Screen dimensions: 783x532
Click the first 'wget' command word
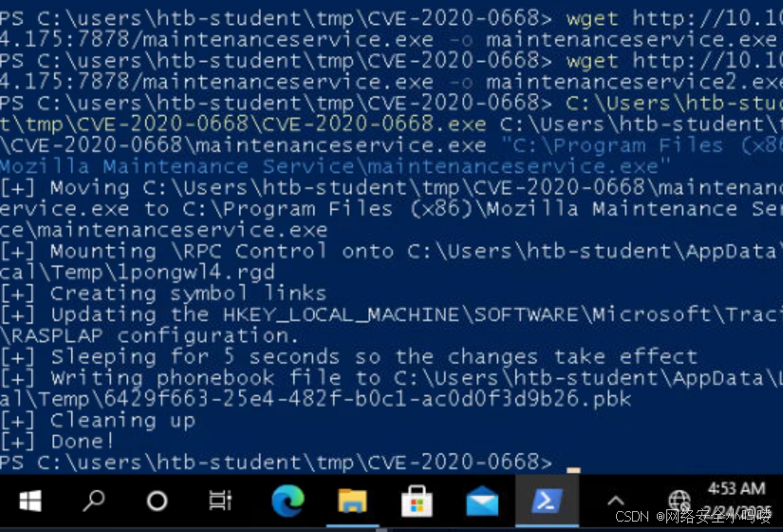tap(591, 20)
